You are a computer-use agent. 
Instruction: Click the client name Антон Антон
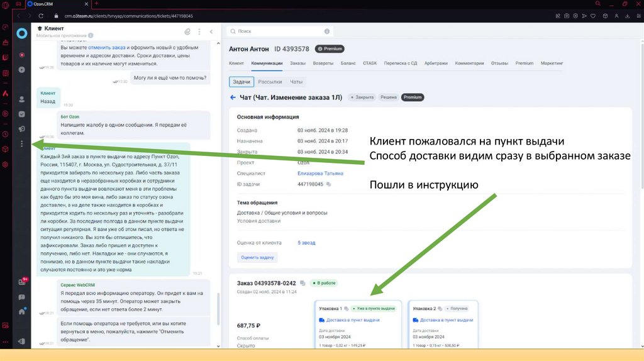(249, 49)
